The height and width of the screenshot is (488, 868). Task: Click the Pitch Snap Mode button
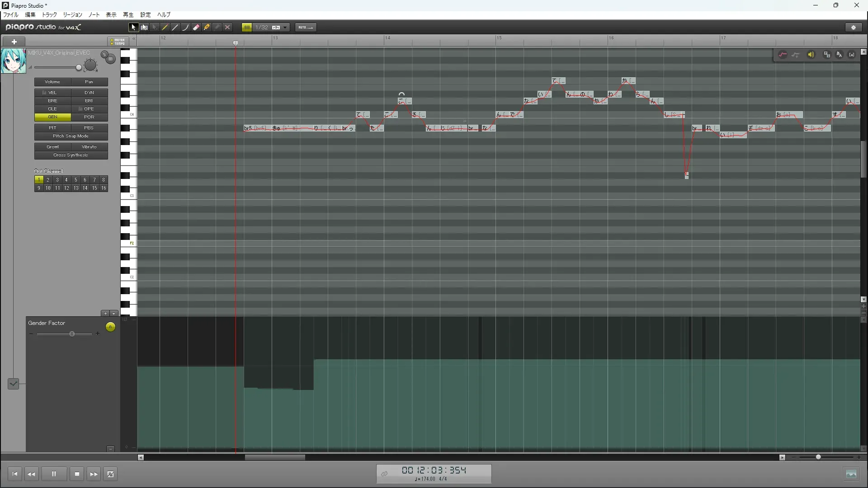[71, 136]
